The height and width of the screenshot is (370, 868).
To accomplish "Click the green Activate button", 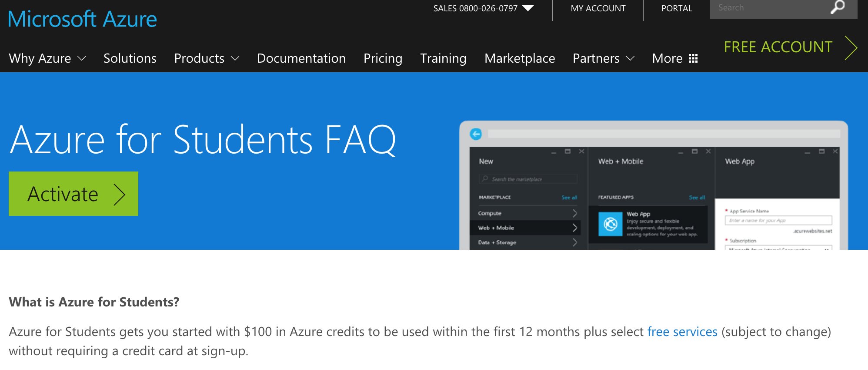I will tap(73, 194).
